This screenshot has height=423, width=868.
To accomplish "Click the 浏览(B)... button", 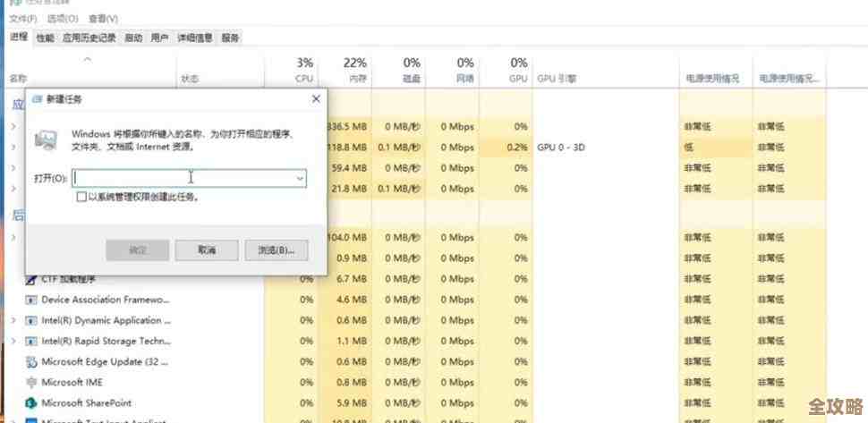I will tap(277, 250).
